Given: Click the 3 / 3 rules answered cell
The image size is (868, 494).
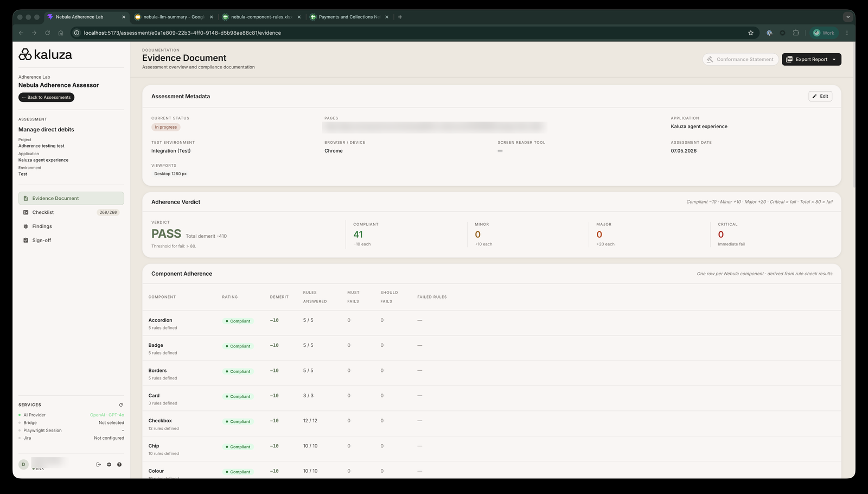Looking at the screenshot, I should [308, 396].
